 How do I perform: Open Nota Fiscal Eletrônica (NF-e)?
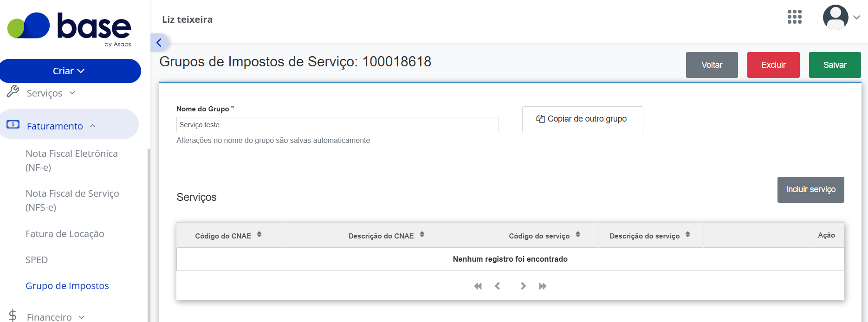[72, 161]
